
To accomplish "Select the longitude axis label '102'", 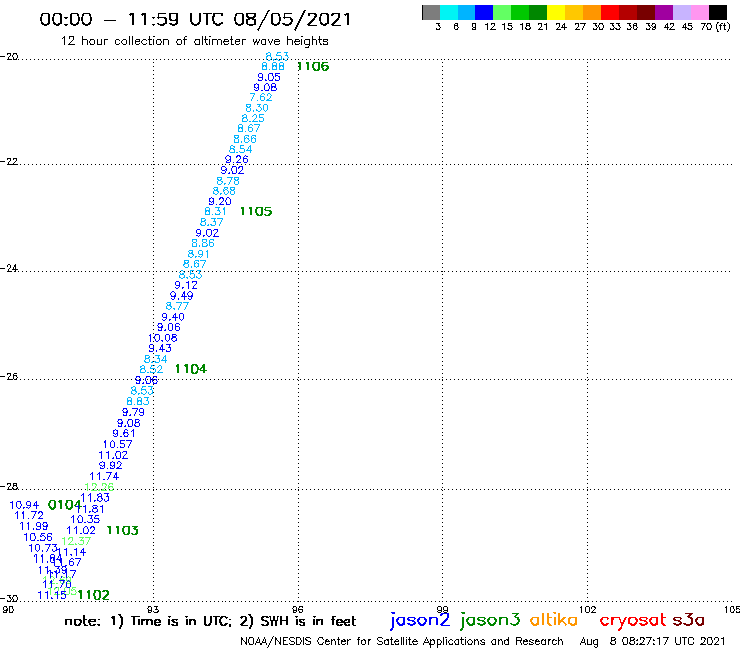I will pyautogui.click(x=588, y=609).
